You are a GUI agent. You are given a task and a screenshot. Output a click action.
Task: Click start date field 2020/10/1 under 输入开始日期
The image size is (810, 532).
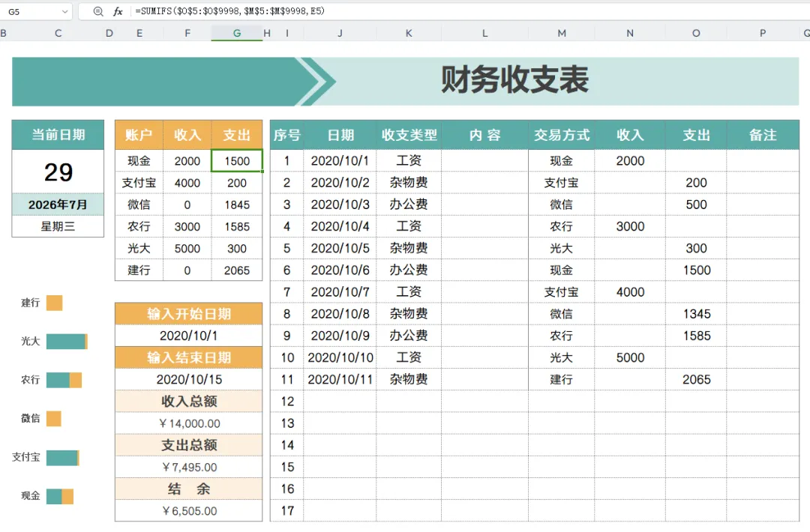188,336
